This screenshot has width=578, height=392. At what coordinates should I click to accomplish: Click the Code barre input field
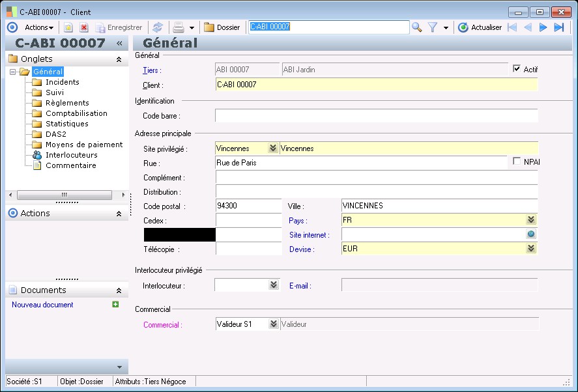click(376, 116)
